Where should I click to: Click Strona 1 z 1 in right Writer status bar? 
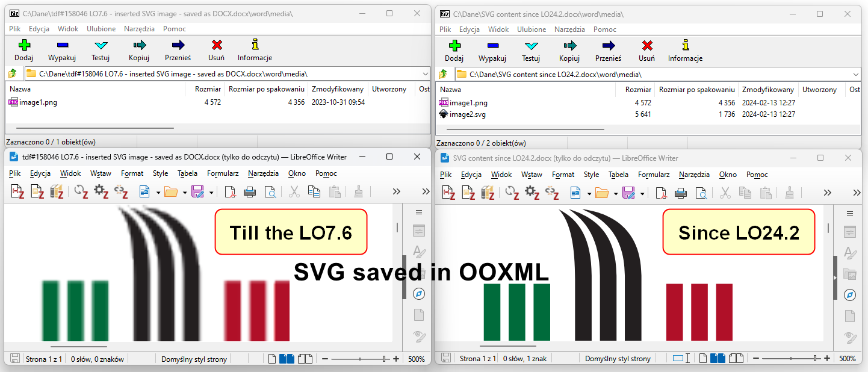coord(479,358)
